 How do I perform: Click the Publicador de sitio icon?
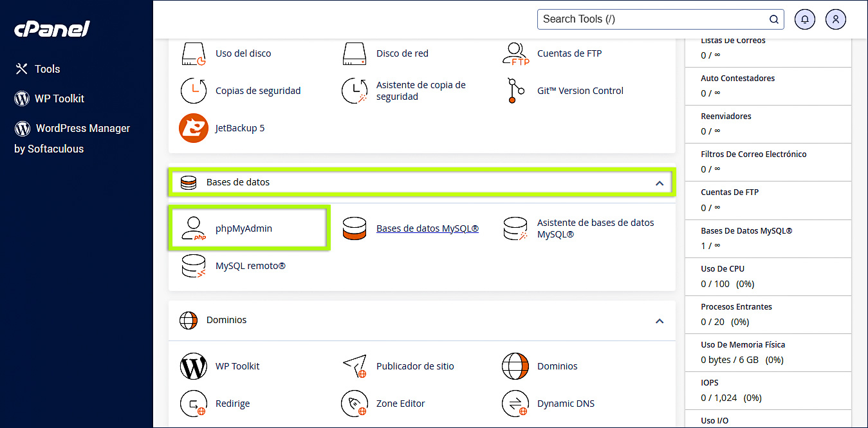coord(355,366)
